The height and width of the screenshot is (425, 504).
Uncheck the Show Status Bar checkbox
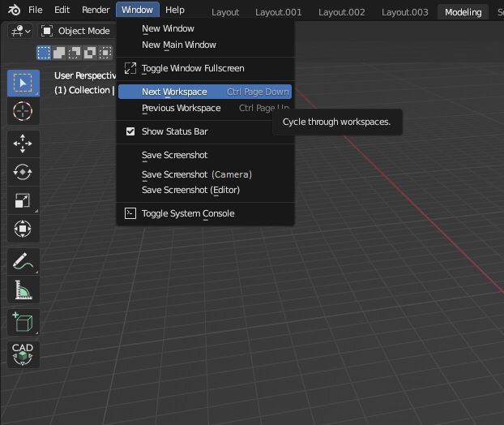pos(130,131)
